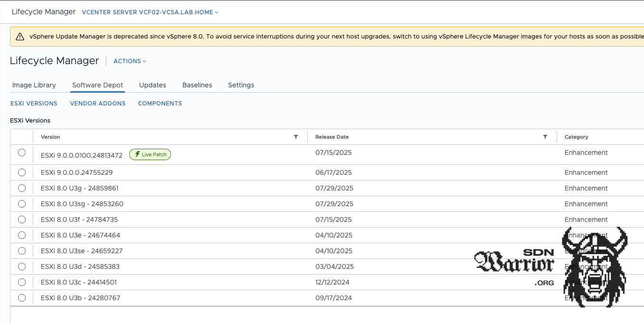Select the ESXi 8.0 U3g - 24859861 row

point(21,188)
